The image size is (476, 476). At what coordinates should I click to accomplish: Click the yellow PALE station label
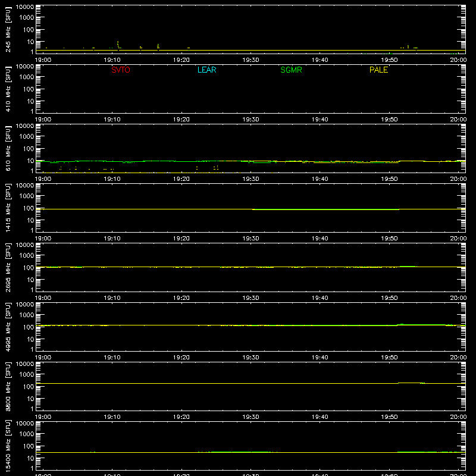[x=378, y=70]
